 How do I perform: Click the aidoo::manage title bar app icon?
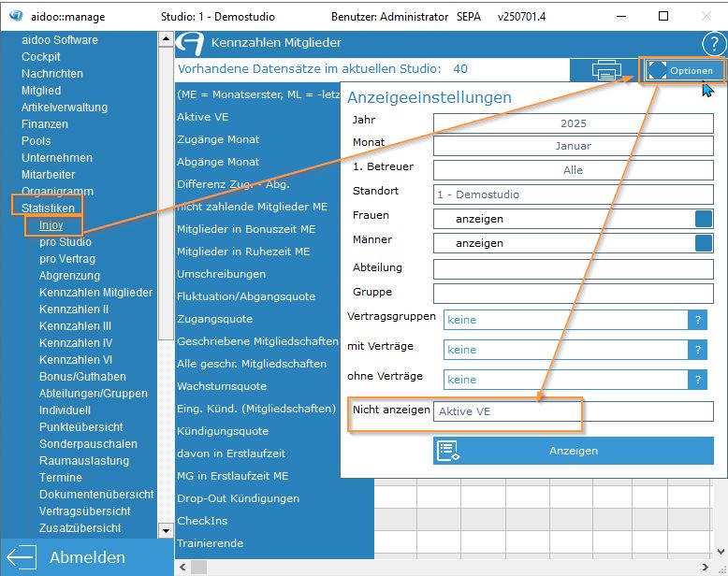tap(16, 16)
